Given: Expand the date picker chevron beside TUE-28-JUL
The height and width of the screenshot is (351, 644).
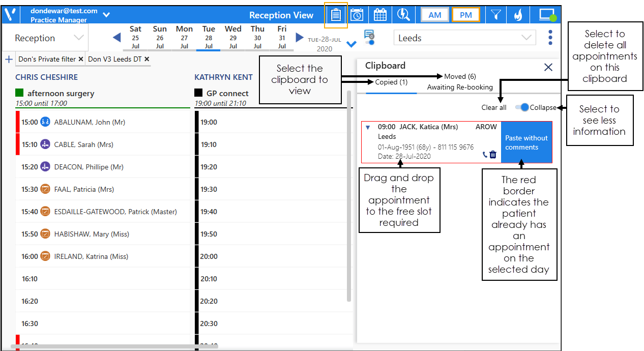Looking at the screenshot, I should (351, 44).
